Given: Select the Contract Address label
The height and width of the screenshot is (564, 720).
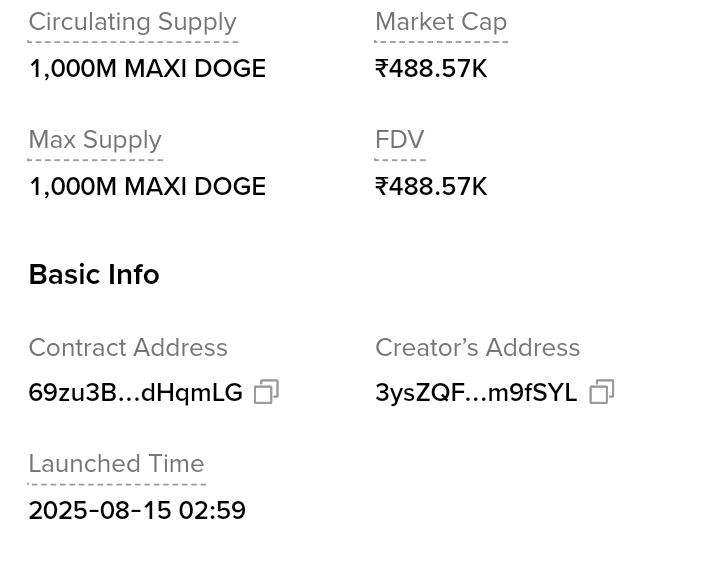Looking at the screenshot, I should point(128,348).
